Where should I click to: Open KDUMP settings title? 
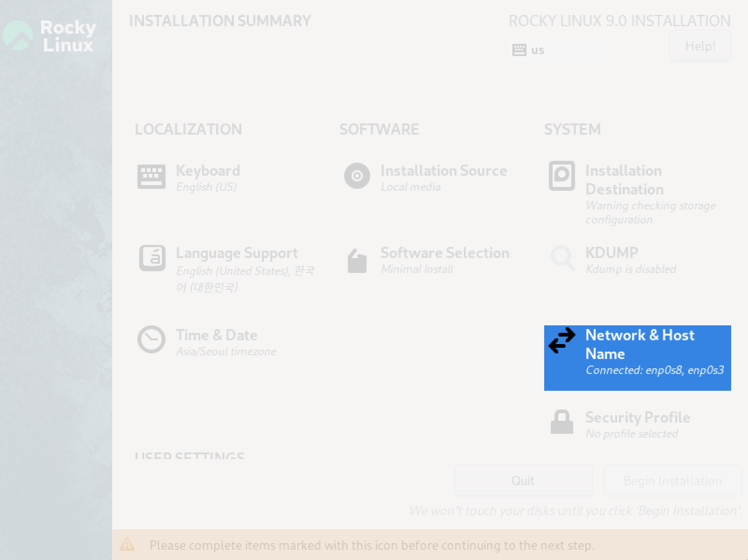pos(611,253)
